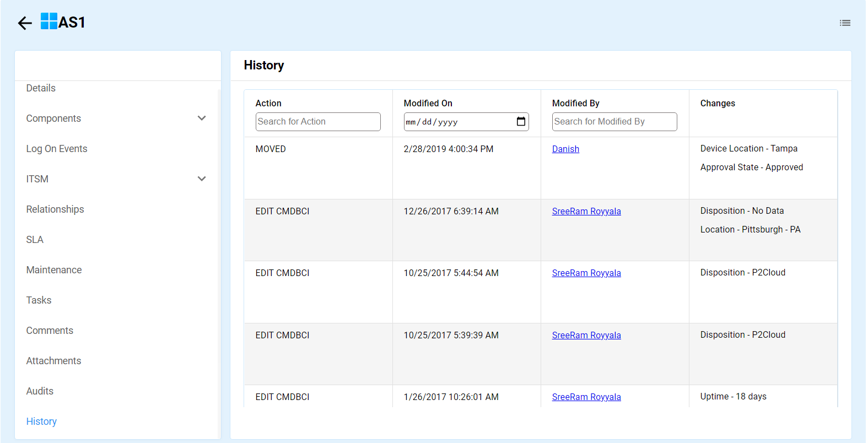The height and width of the screenshot is (443, 868).
Task: Click the back arrow icon
Action: coord(25,23)
